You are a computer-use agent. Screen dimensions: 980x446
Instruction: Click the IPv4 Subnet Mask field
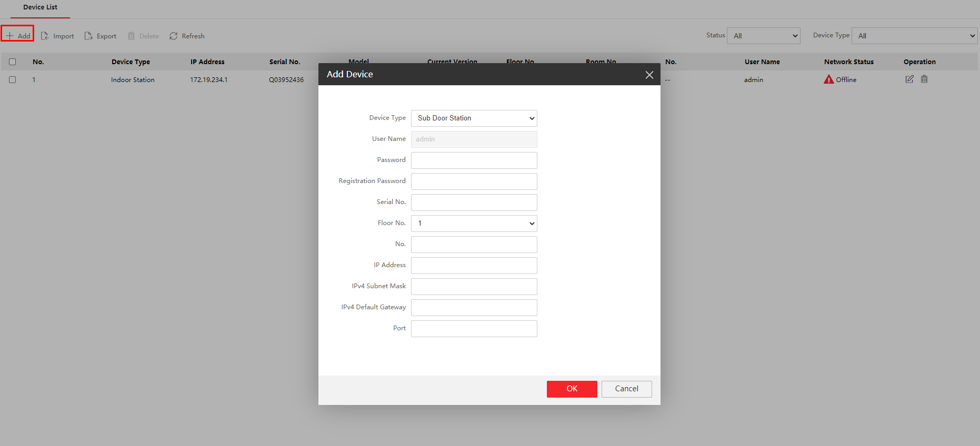tap(474, 287)
